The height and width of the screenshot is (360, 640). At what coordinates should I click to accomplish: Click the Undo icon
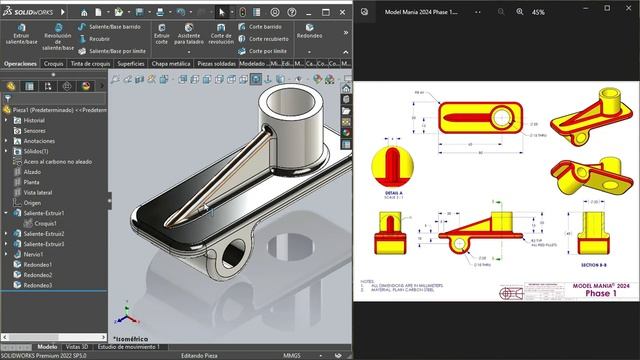tap(181, 12)
